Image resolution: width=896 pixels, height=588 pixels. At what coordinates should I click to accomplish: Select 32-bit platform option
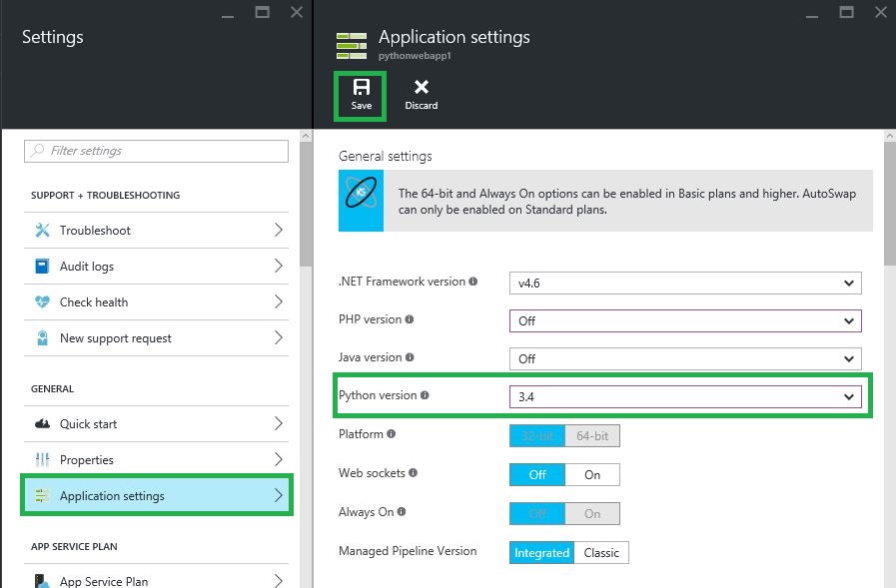coord(537,436)
